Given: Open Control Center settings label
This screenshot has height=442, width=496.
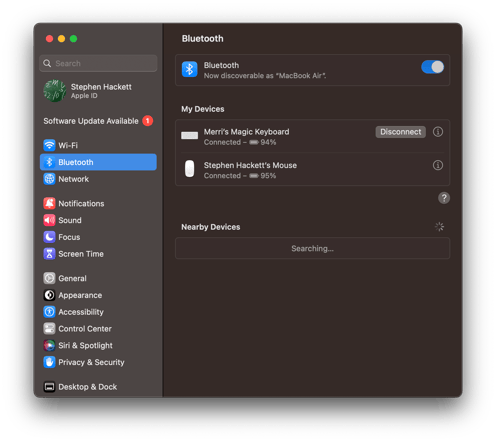Looking at the screenshot, I should (x=85, y=329).
